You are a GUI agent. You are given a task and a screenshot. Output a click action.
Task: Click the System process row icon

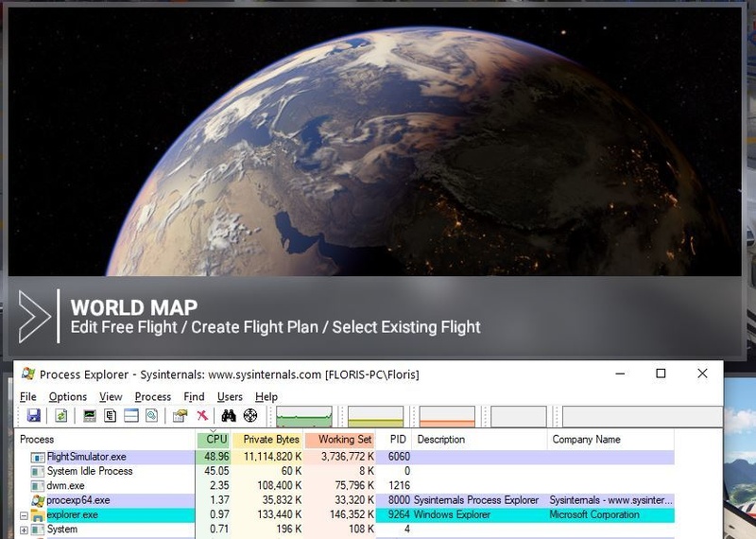[38, 530]
